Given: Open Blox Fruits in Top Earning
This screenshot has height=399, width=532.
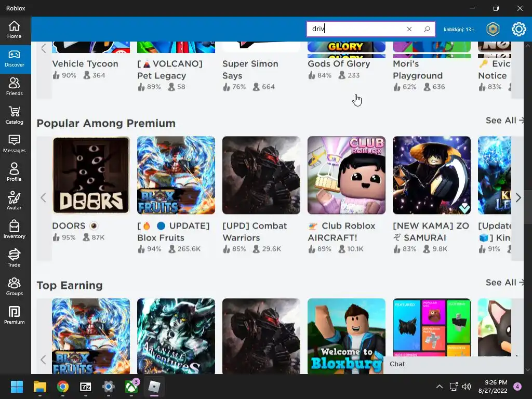Looking at the screenshot, I should [91, 336].
